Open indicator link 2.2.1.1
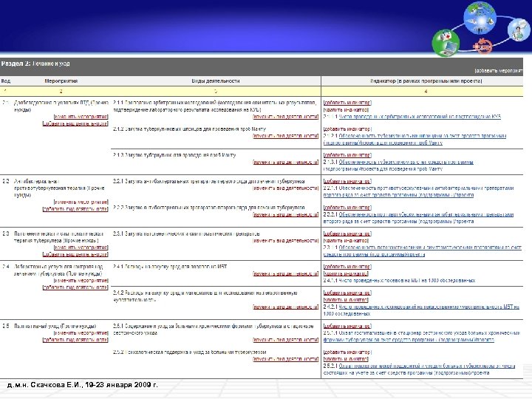This screenshot has height=399, width=532. tap(418, 191)
